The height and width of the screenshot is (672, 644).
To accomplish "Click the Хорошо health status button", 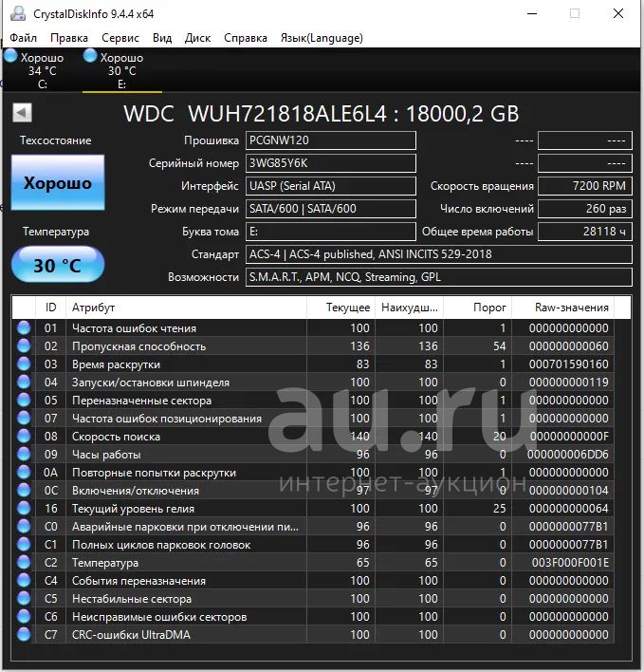I will 58,182.
